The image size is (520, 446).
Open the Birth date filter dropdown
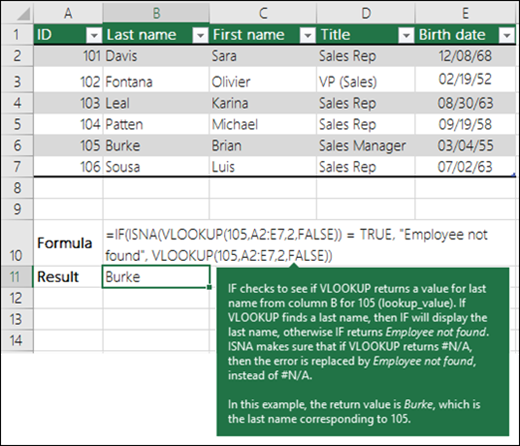point(507,35)
